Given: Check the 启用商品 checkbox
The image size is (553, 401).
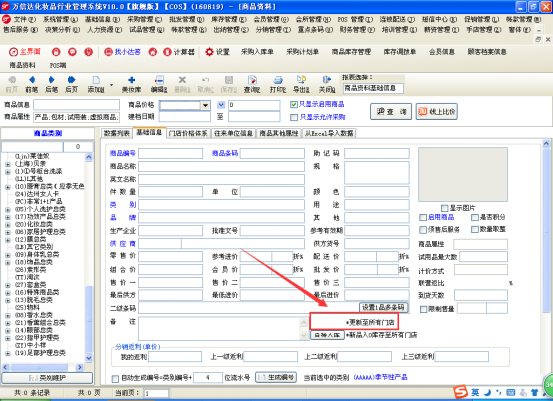Looking at the screenshot, I should (x=423, y=217).
